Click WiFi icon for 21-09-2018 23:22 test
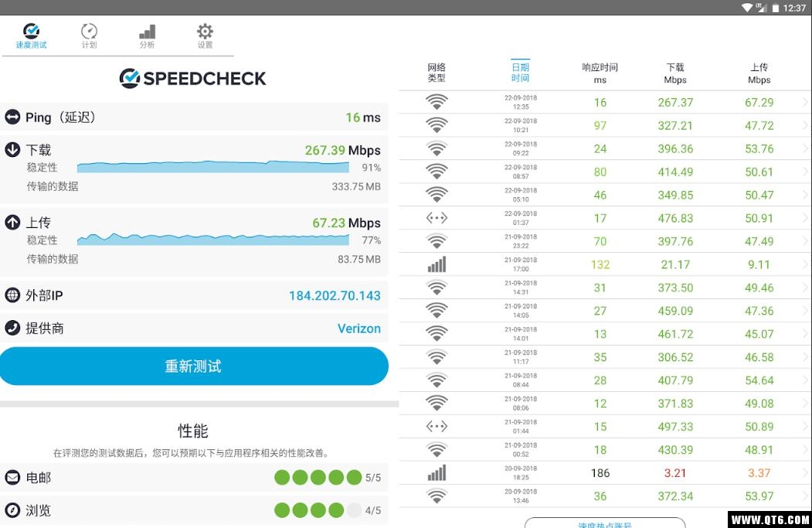The image size is (812, 528). pyautogui.click(x=437, y=241)
